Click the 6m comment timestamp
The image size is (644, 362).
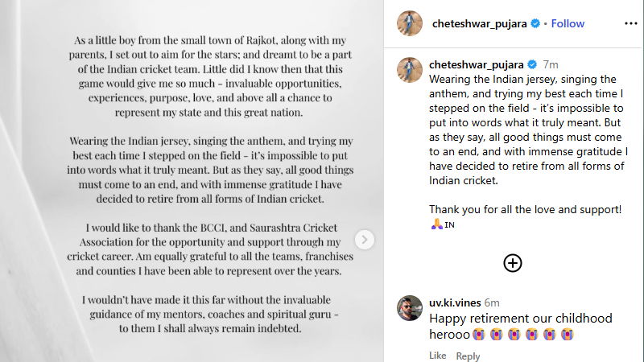point(492,302)
